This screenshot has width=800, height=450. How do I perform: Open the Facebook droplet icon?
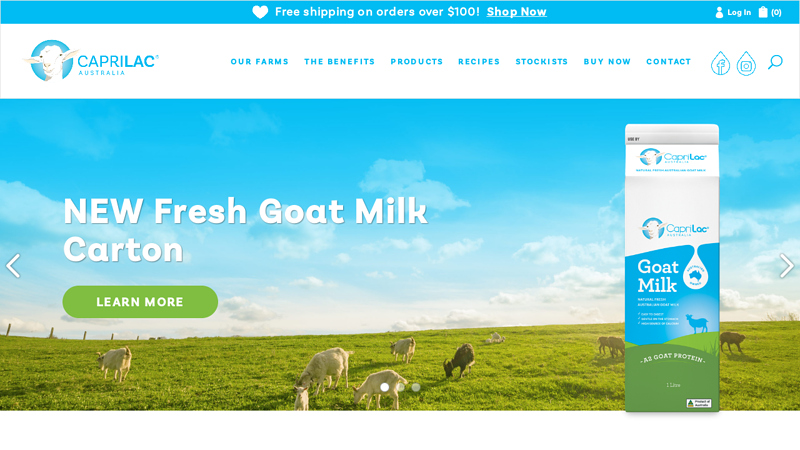pyautogui.click(x=720, y=63)
